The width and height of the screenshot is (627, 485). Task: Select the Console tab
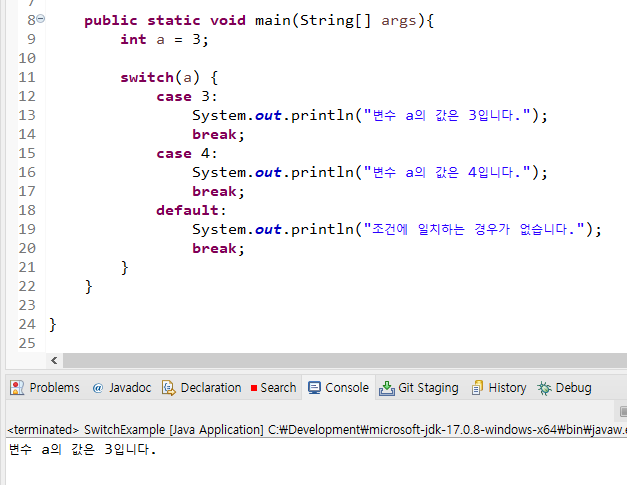pos(338,387)
